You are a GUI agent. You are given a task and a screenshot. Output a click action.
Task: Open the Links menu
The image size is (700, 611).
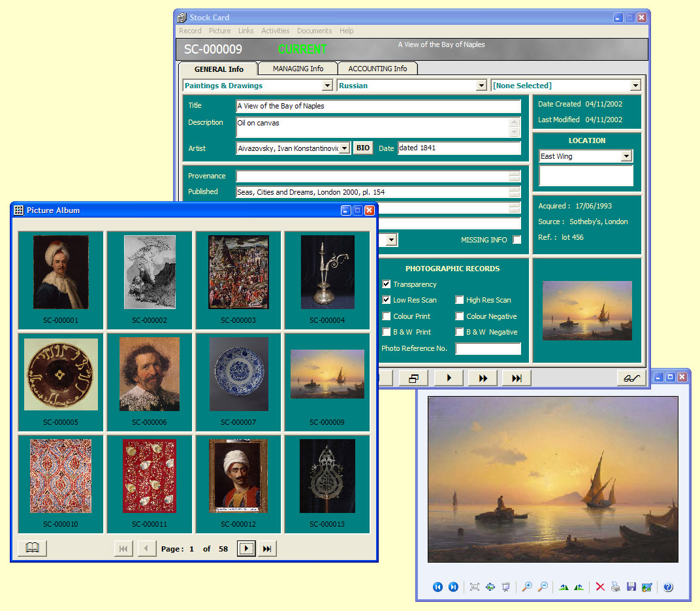click(x=246, y=31)
